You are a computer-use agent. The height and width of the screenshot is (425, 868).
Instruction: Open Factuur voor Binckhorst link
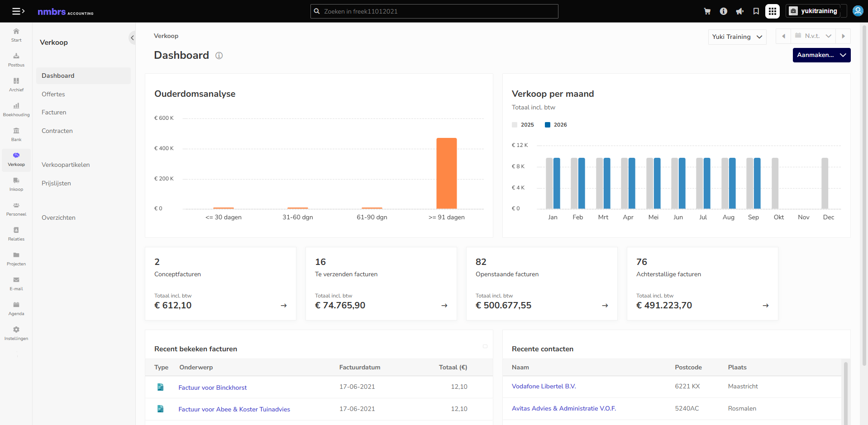213,387
